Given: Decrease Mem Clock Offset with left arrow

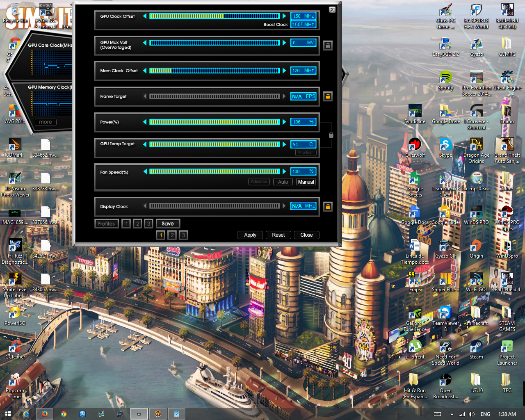Looking at the screenshot, I should click(145, 71).
